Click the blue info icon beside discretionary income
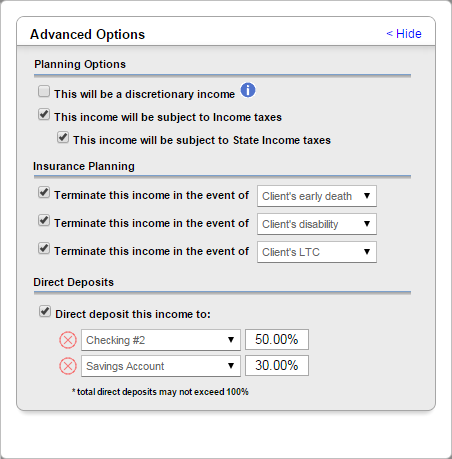 click(x=248, y=90)
